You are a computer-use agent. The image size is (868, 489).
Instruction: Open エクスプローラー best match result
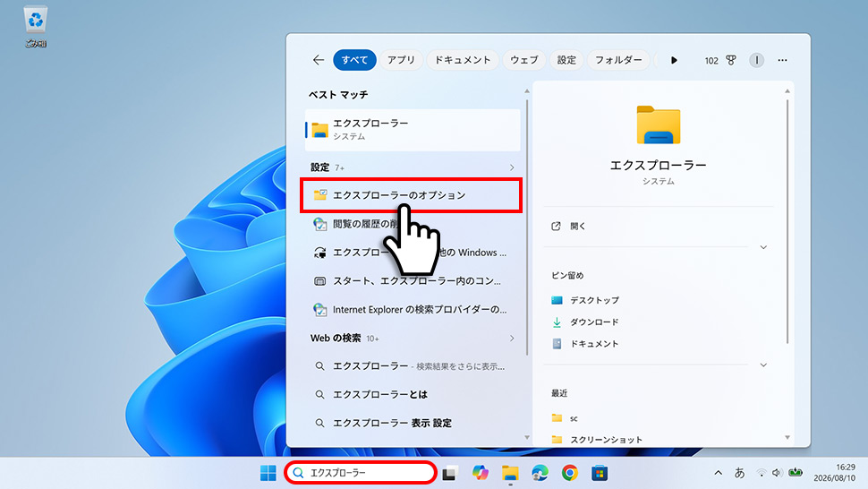(x=413, y=130)
